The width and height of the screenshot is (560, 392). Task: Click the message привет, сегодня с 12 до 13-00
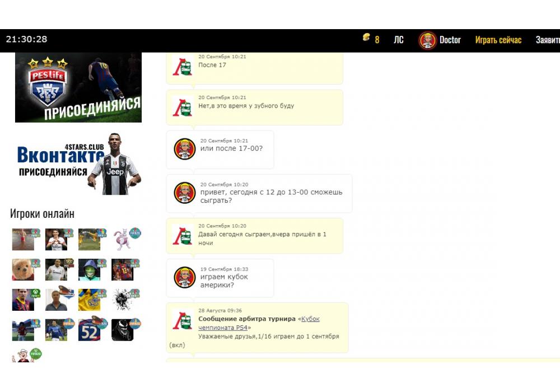272,196
